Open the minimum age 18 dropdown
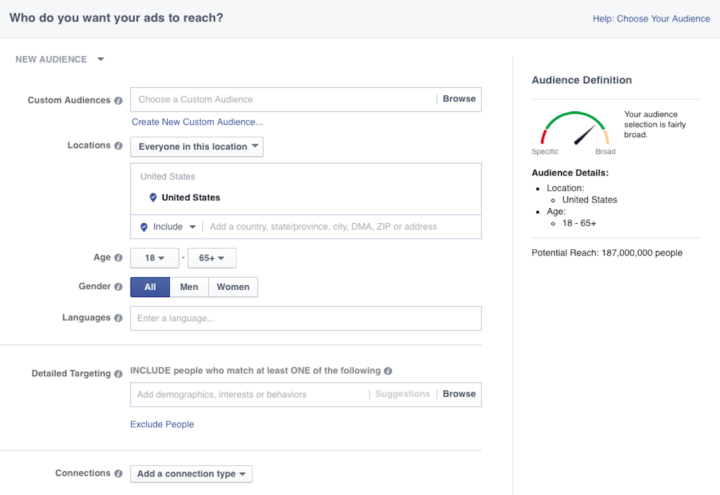This screenshot has height=495, width=720. click(x=154, y=258)
